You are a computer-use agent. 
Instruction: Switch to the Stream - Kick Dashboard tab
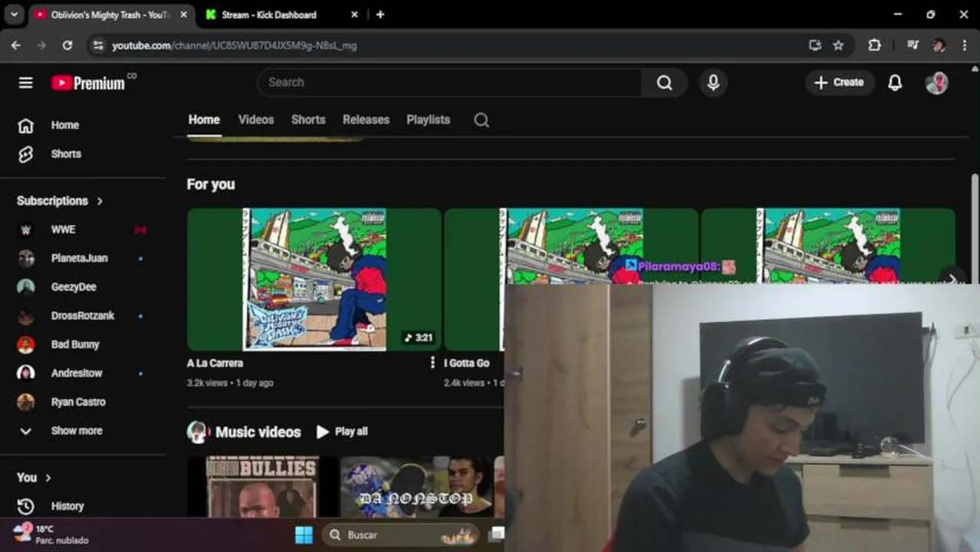click(282, 15)
